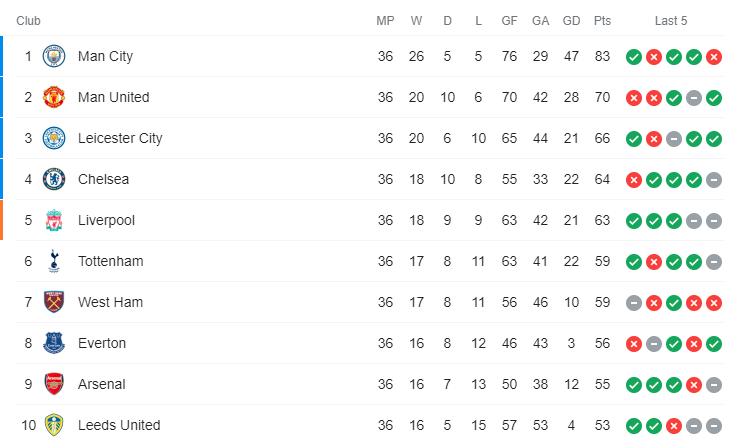Click Chelsea's first result loss icon
This screenshot has height=440, width=750.
tap(634, 180)
